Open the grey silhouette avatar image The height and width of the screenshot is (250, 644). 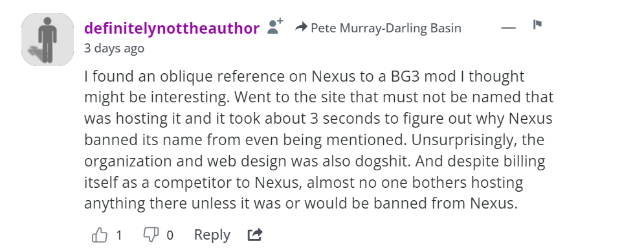point(48,40)
